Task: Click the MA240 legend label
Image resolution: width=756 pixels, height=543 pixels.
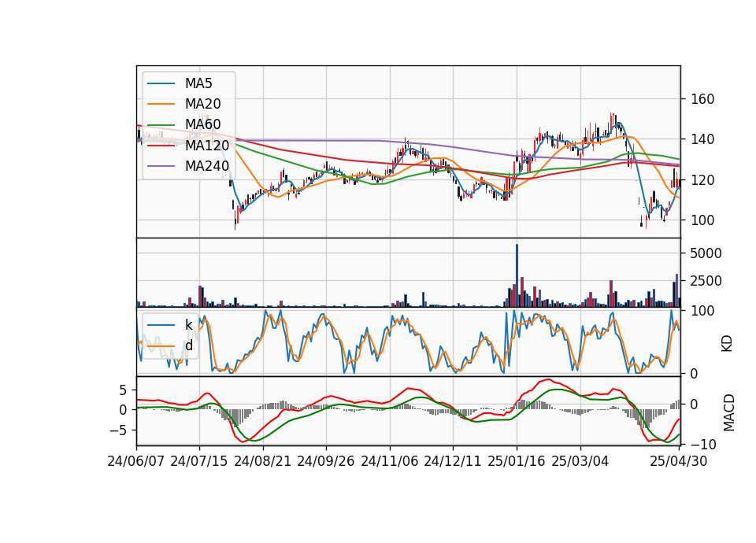Action: 207,166
